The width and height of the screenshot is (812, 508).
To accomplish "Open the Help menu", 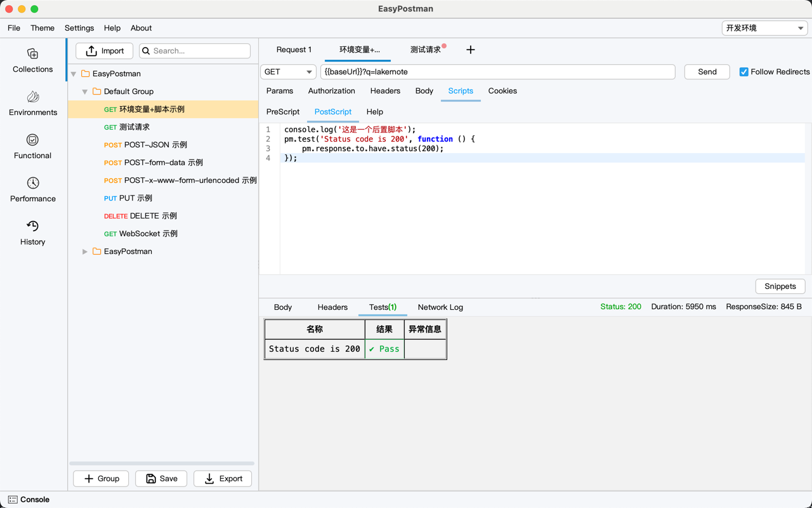I will pyautogui.click(x=112, y=28).
